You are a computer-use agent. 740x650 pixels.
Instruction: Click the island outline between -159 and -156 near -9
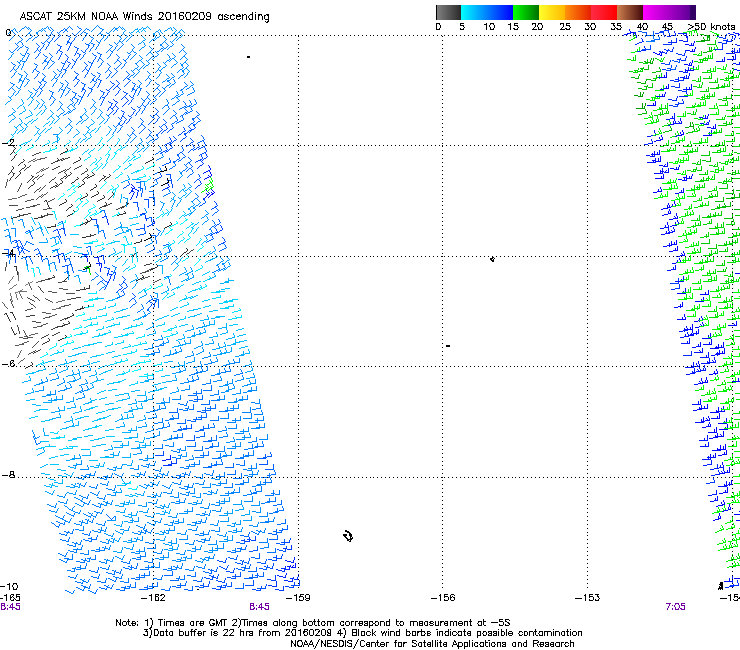(348, 536)
